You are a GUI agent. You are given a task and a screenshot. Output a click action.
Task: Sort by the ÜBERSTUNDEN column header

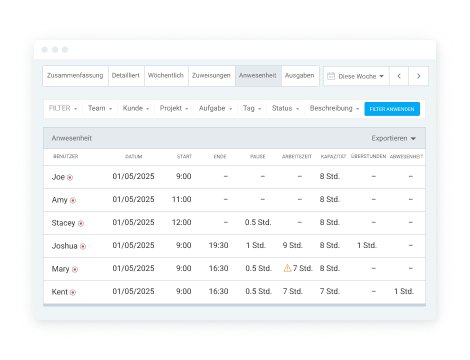pyautogui.click(x=369, y=156)
